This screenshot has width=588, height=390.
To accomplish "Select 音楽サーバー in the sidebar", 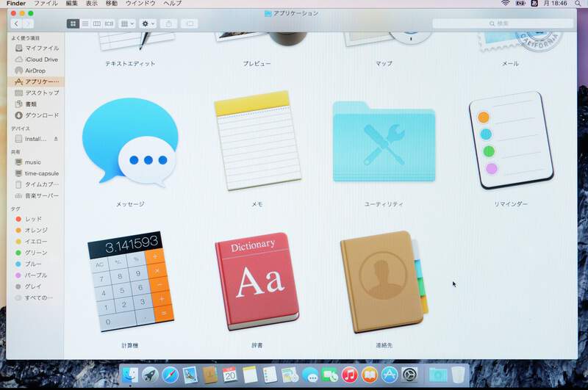I will click(x=36, y=195).
